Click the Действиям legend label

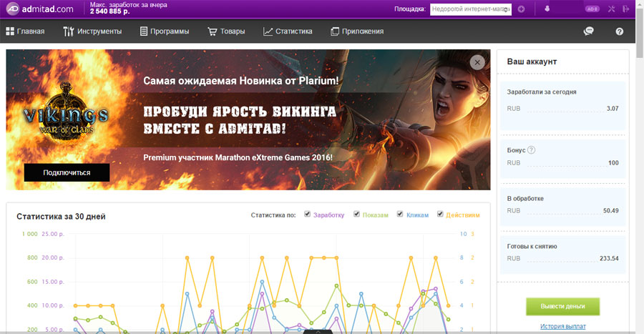[x=463, y=215]
